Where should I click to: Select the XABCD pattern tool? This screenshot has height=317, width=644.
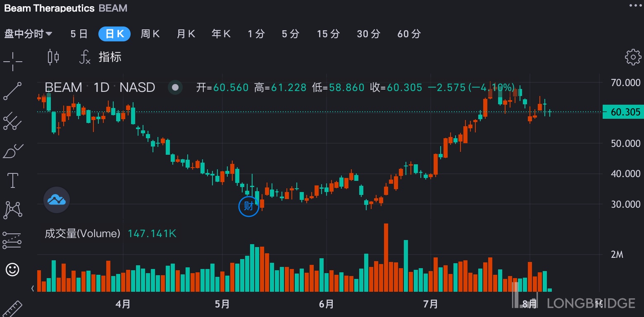[x=12, y=210]
